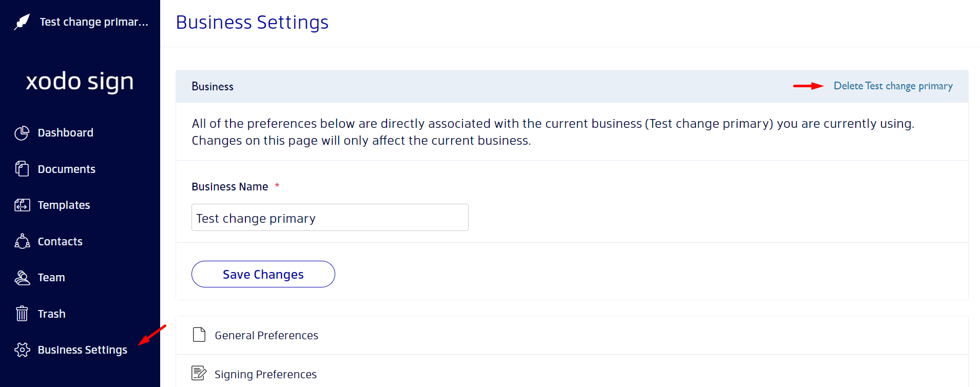Click the General Preferences page icon
Viewport: 980px width, 387px height.
coord(199,335)
